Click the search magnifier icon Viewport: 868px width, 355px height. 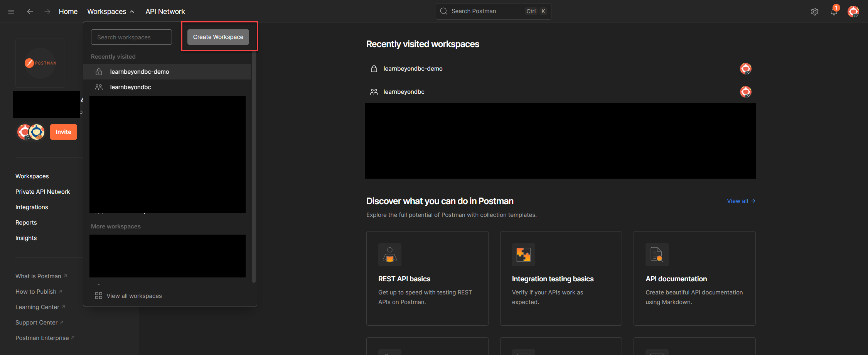(x=444, y=11)
